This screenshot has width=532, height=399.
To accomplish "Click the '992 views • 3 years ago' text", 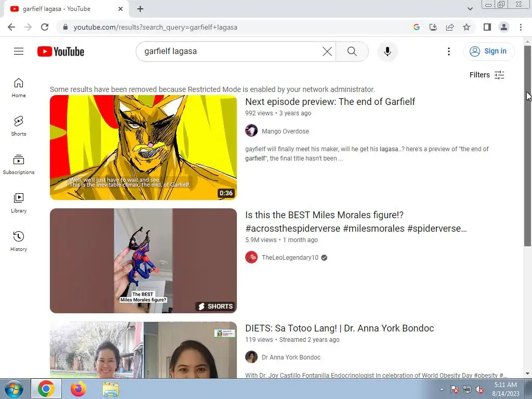I will [x=278, y=113].
